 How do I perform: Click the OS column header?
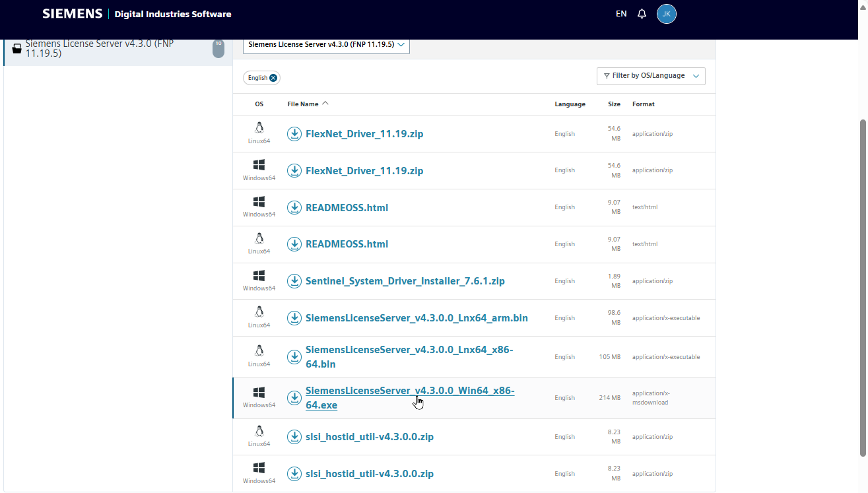pyautogui.click(x=259, y=104)
